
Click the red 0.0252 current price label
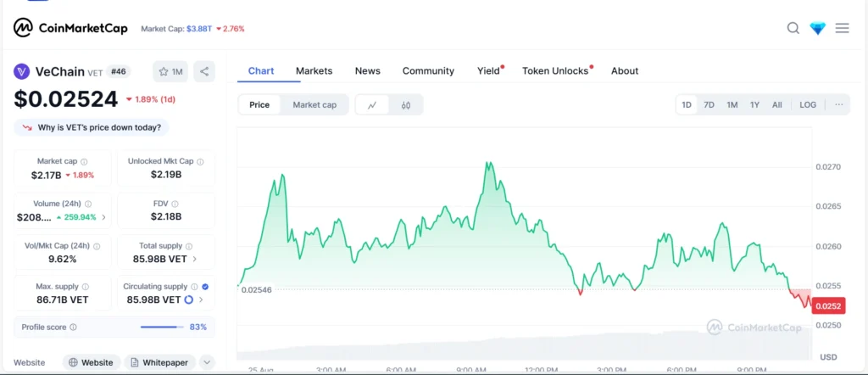[x=828, y=306]
